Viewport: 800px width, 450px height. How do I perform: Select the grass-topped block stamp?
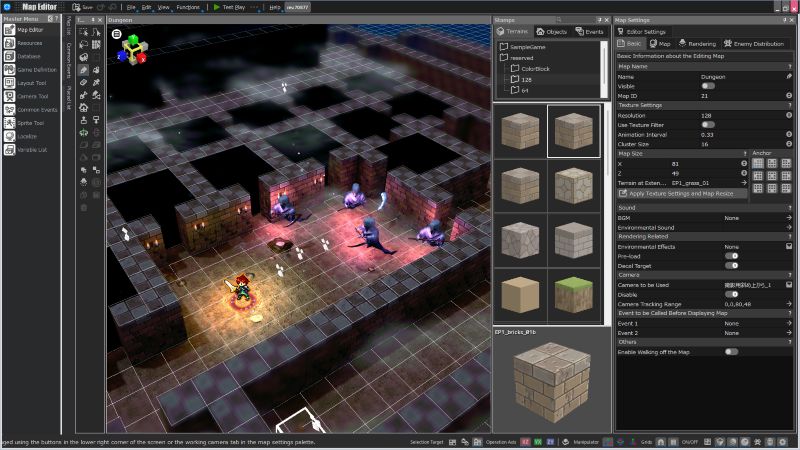click(573, 295)
